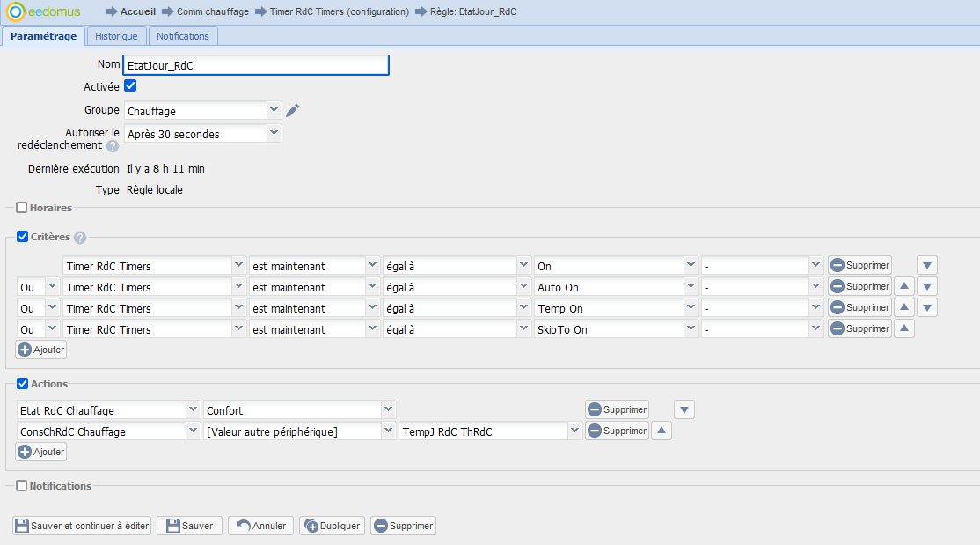Open the 'Auto On' value dropdown
Viewport: 980px width, 545px height.
click(x=691, y=286)
